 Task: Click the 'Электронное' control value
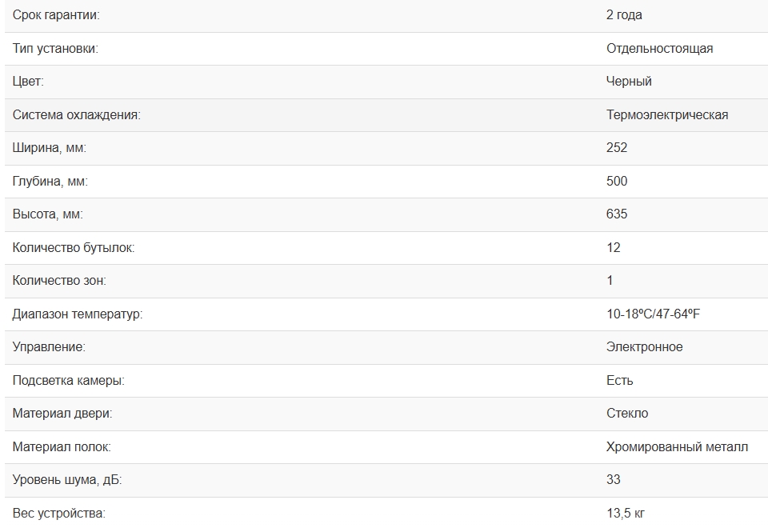(x=644, y=347)
